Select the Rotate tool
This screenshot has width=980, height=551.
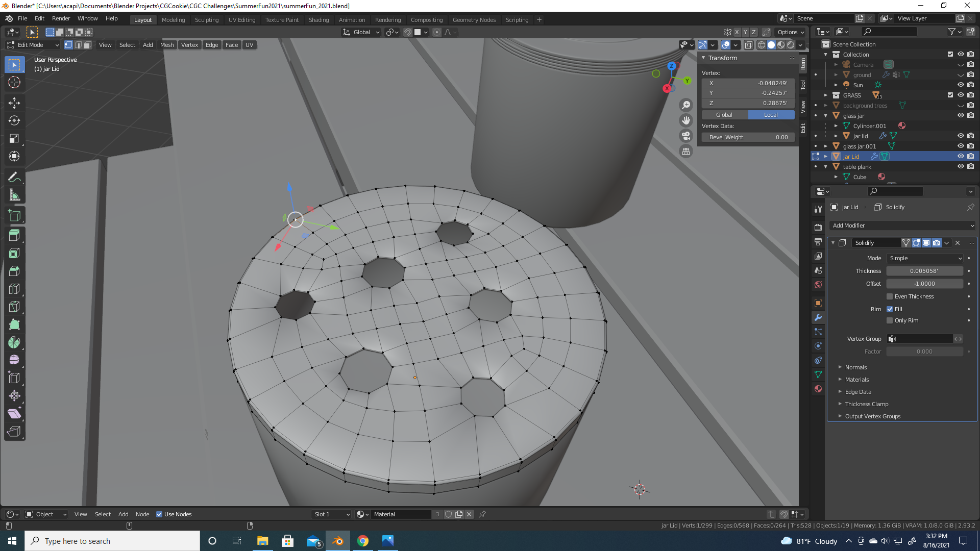click(x=14, y=120)
